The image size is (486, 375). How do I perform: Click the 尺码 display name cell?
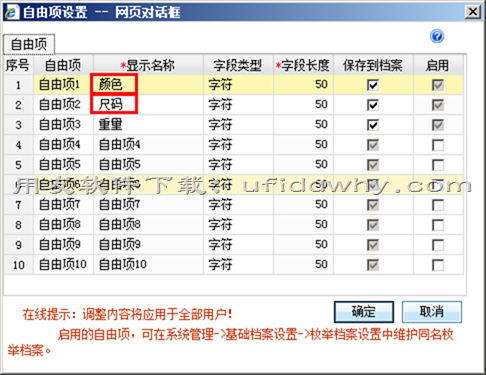pos(148,105)
